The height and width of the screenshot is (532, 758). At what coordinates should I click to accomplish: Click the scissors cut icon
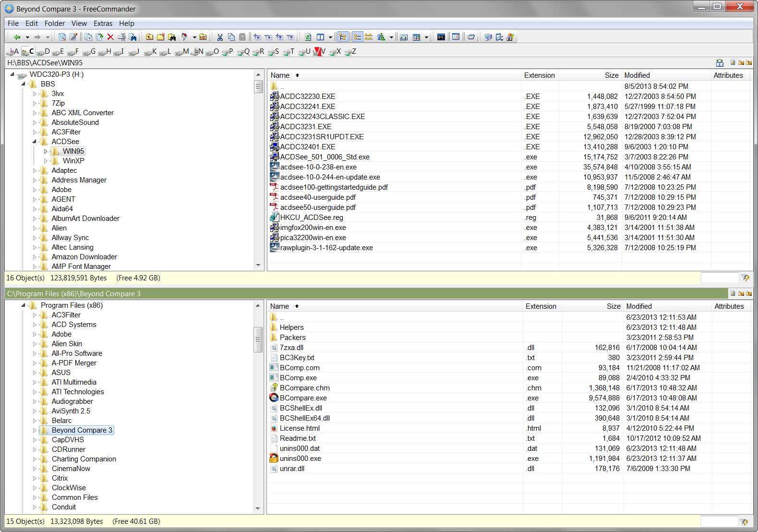click(220, 37)
